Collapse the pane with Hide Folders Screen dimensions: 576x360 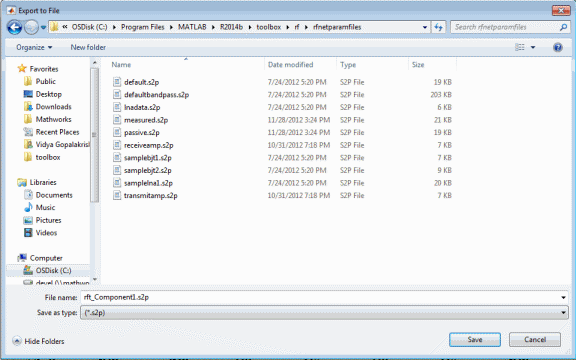point(38,341)
